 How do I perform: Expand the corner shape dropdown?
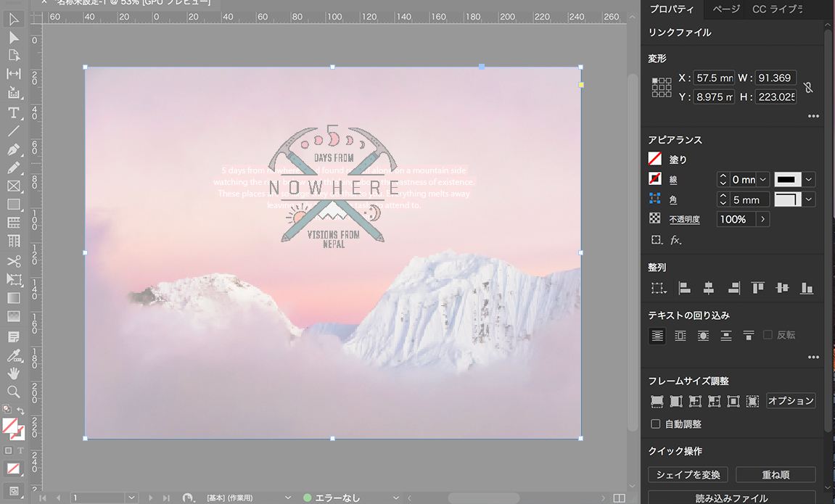pyautogui.click(x=809, y=199)
